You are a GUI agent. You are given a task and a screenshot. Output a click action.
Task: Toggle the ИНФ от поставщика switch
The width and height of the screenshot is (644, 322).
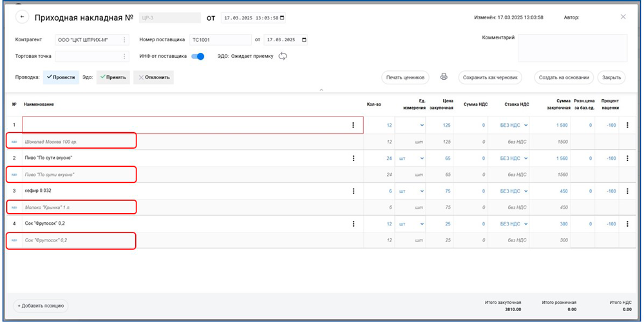pos(198,56)
